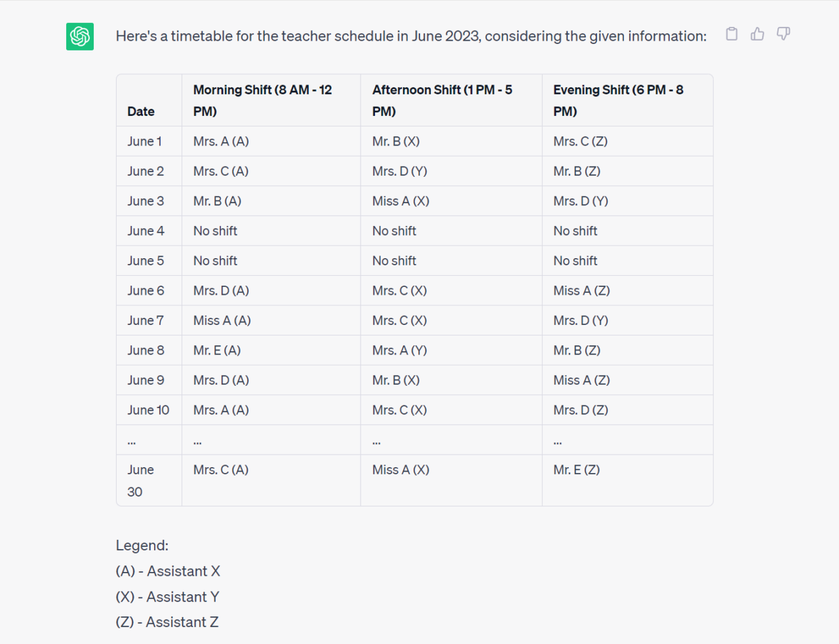Click Mr. E (Z) in June 30 row
The width and height of the screenshot is (839, 644).
tap(576, 470)
